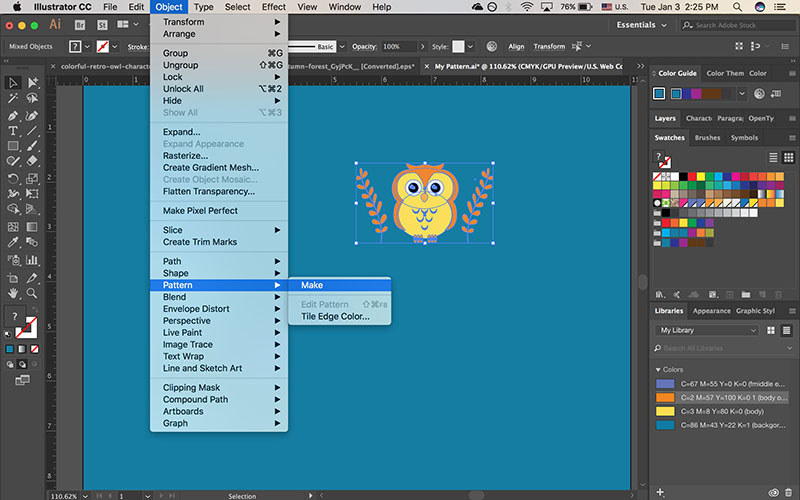Click the Recolor Artwork globe icon
The image size is (800, 500).
[x=492, y=46]
